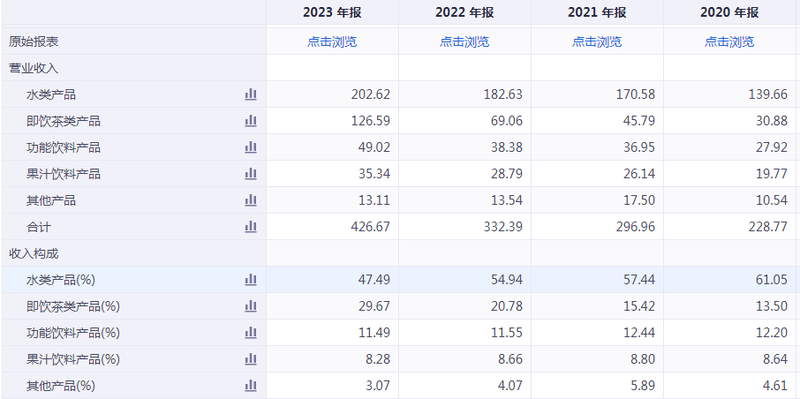Click the 收入构成 section row
This screenshot has height=399, width=800.
(399, 253)
